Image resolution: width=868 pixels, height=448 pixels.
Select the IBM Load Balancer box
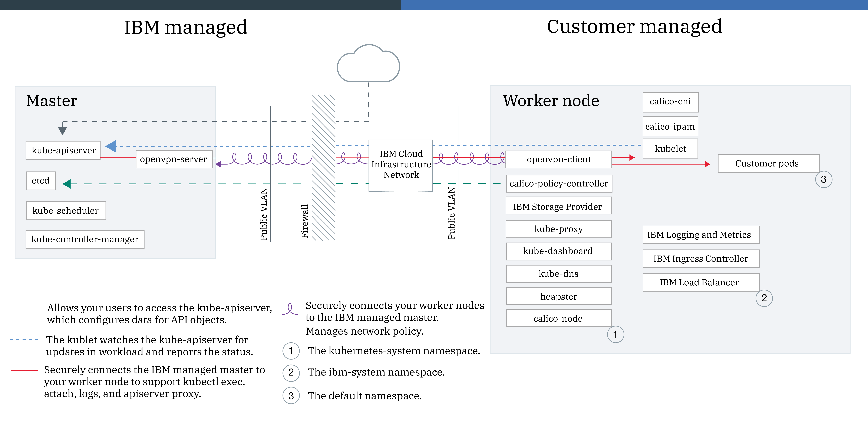pos(701,282)
